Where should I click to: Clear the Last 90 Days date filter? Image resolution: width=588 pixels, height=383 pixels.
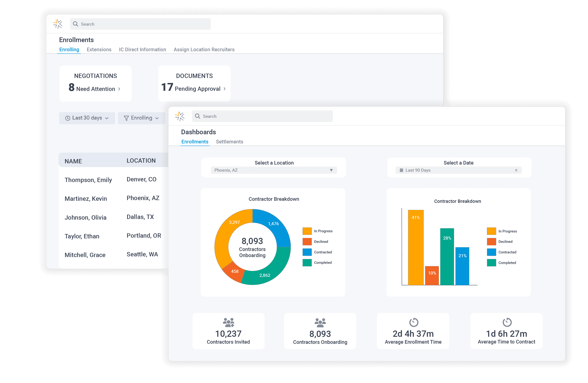(516, 170)
